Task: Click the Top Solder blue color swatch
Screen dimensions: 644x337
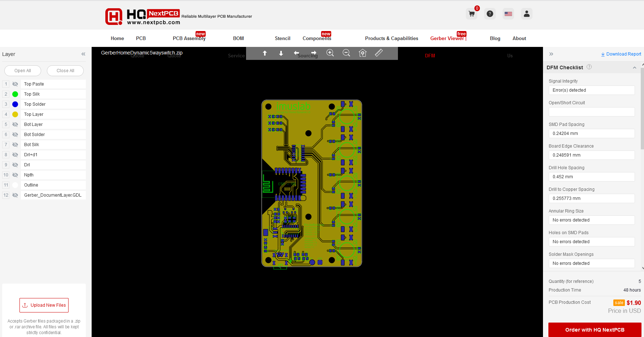Action: (15, 104)
